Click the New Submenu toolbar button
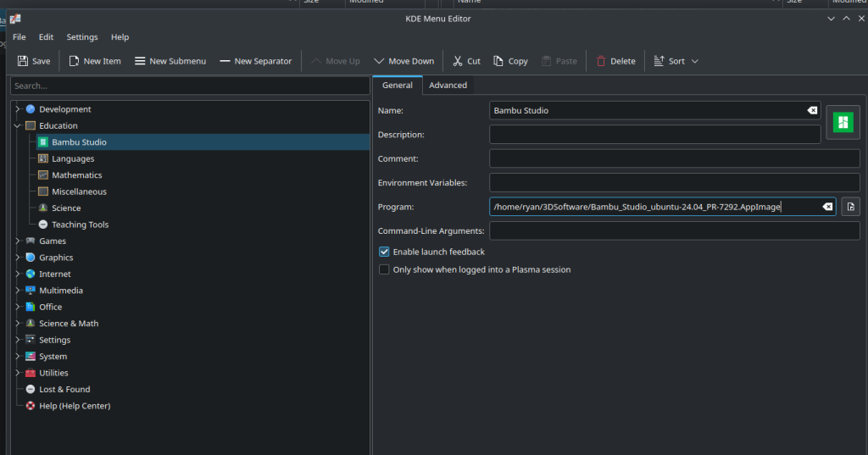 coord(170,61)
